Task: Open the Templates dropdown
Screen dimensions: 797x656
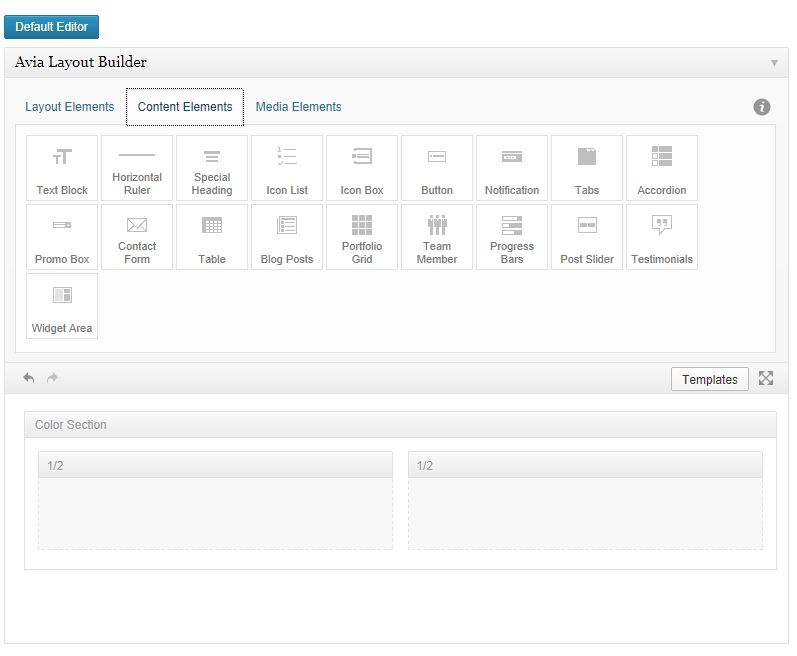Action: [x=709, y=379]
